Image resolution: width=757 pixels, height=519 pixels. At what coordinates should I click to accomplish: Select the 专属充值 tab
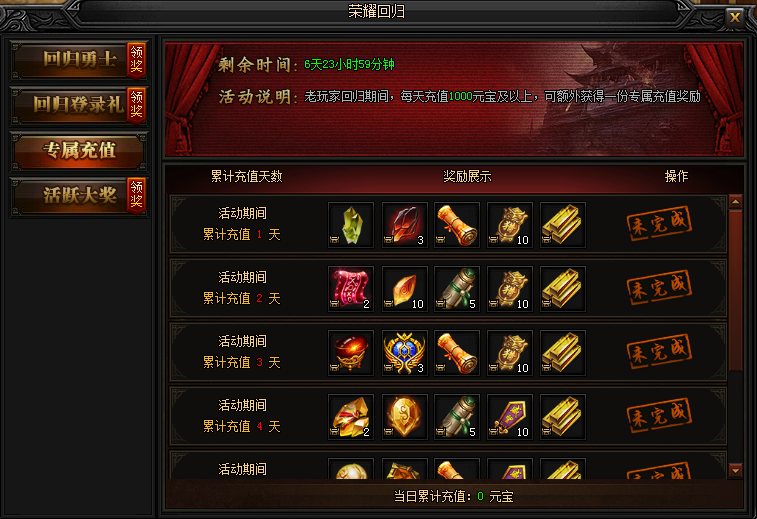[79, 151]
